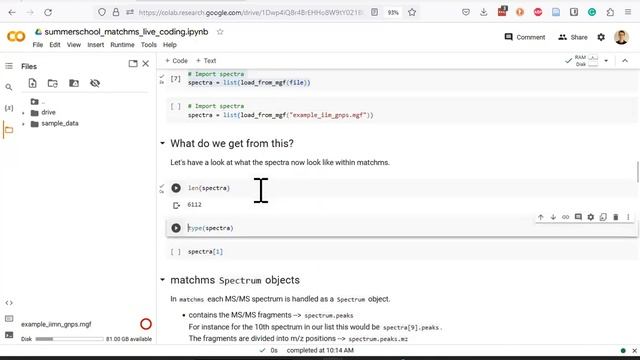Open the Insert menu

(x=96, y=45)
